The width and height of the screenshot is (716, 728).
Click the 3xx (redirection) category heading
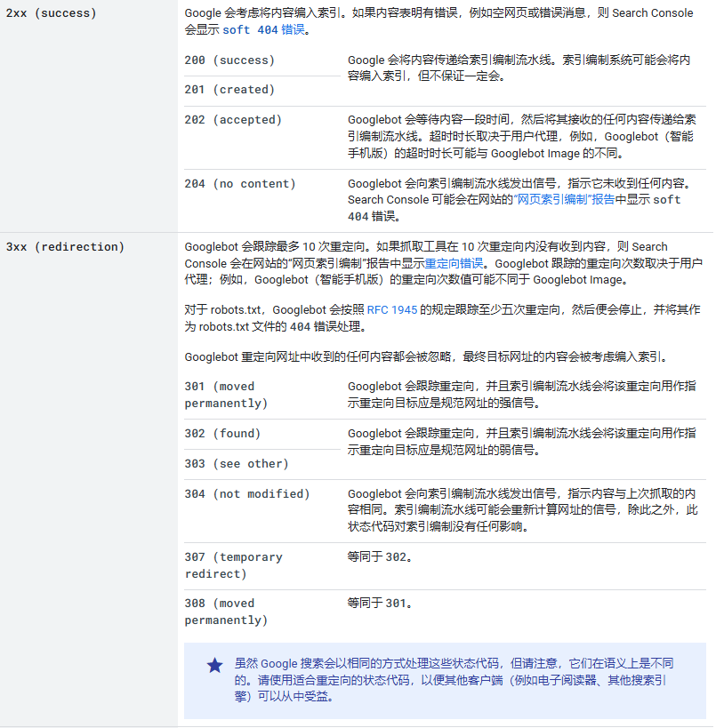65,246
